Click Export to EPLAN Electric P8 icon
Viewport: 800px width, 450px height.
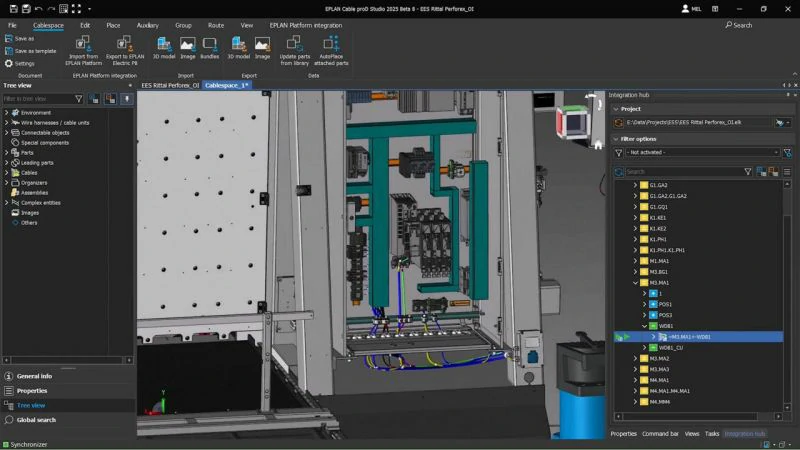pyautogui.click(x=124, y=44)
